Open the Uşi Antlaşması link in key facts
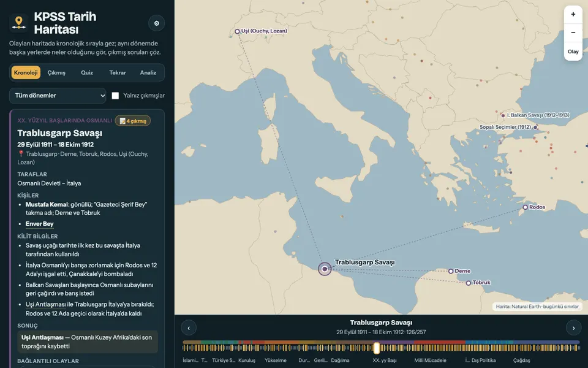This screenshot has height=368, width=588. tap(46, 304)
